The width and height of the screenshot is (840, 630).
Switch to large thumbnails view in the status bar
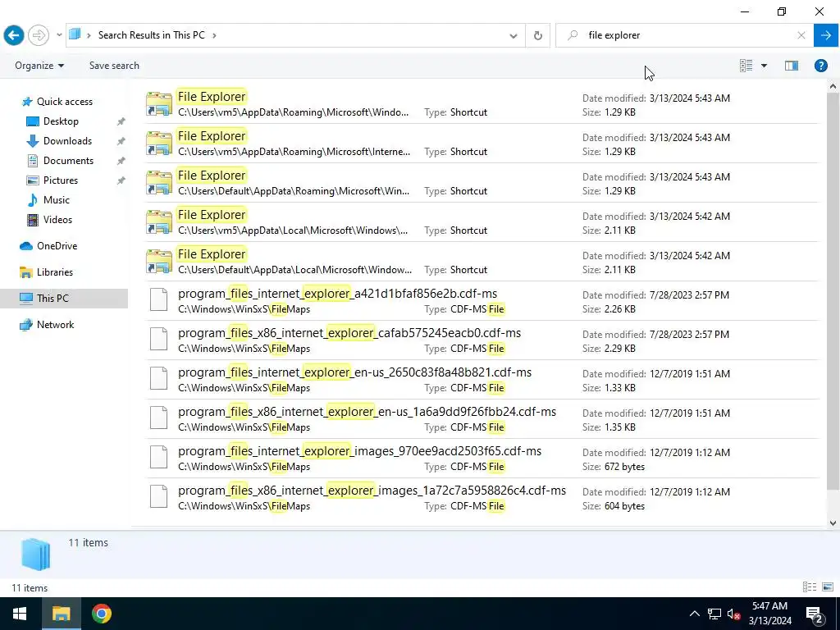point(828,587)
